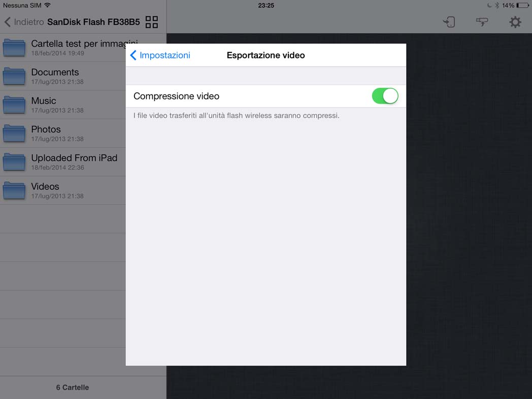Image resolution: width=532 pixels, height=399 pixels.
Task: Tap the Photos folder icon
Action: point(14,134)
